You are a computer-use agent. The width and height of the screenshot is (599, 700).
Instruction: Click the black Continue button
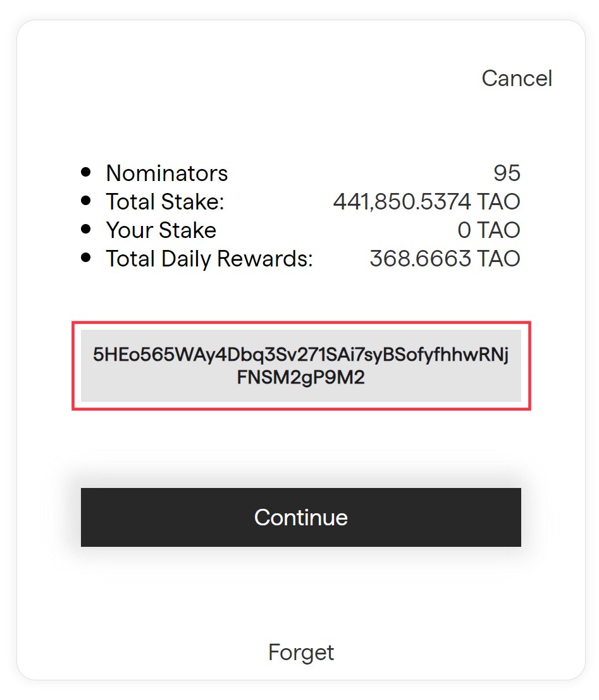coord(301,517)
